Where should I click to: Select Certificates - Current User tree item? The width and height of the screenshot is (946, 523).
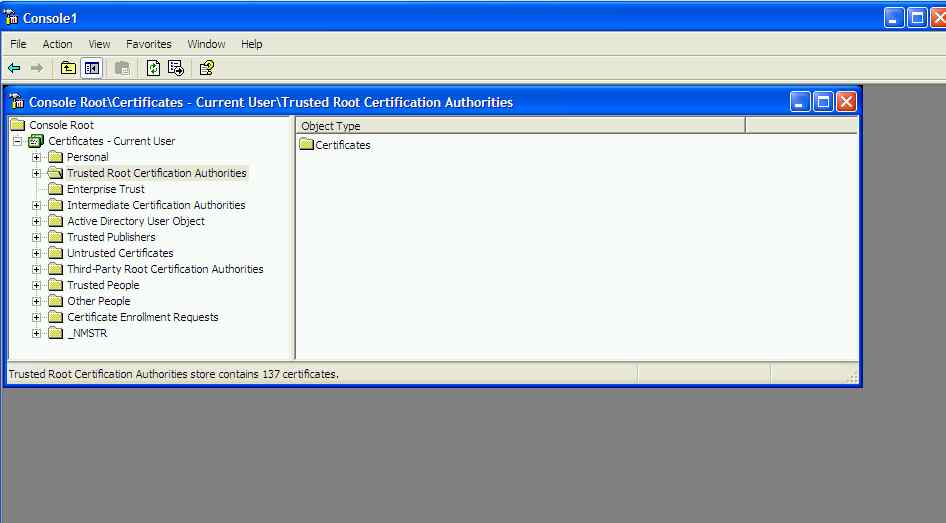[x=112, y=141]
